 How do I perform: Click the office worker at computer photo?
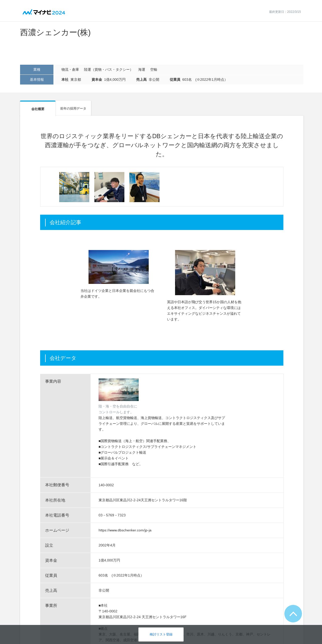pyautogui.click(x=205, y=272)
